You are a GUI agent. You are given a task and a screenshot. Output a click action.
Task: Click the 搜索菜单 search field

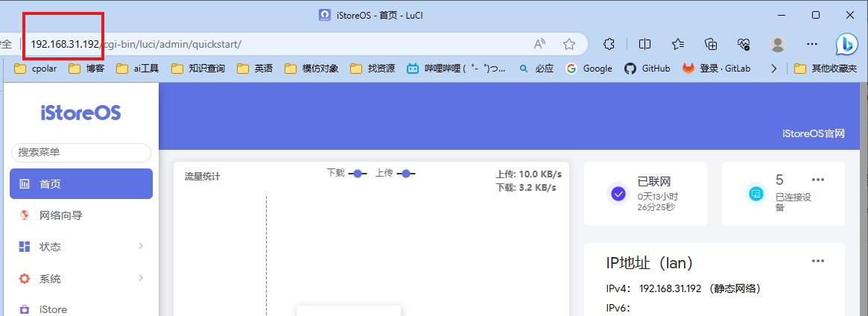(x=80, y=152)
